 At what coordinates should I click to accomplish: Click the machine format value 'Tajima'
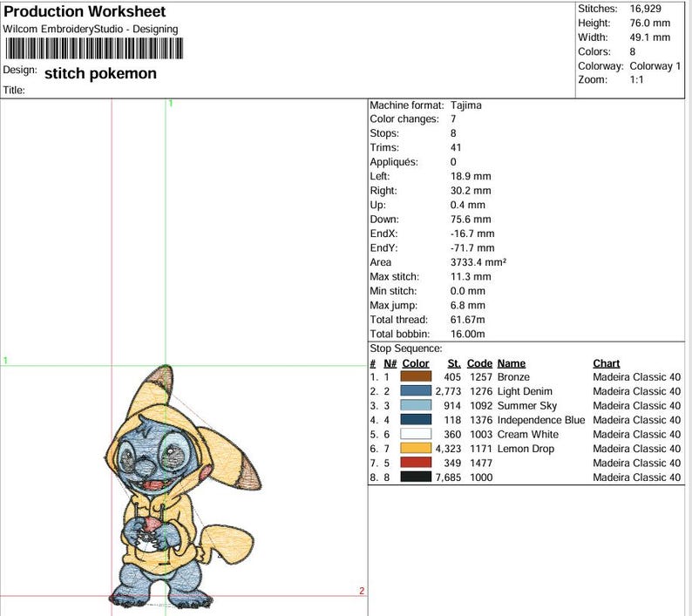tap(466, 105)
